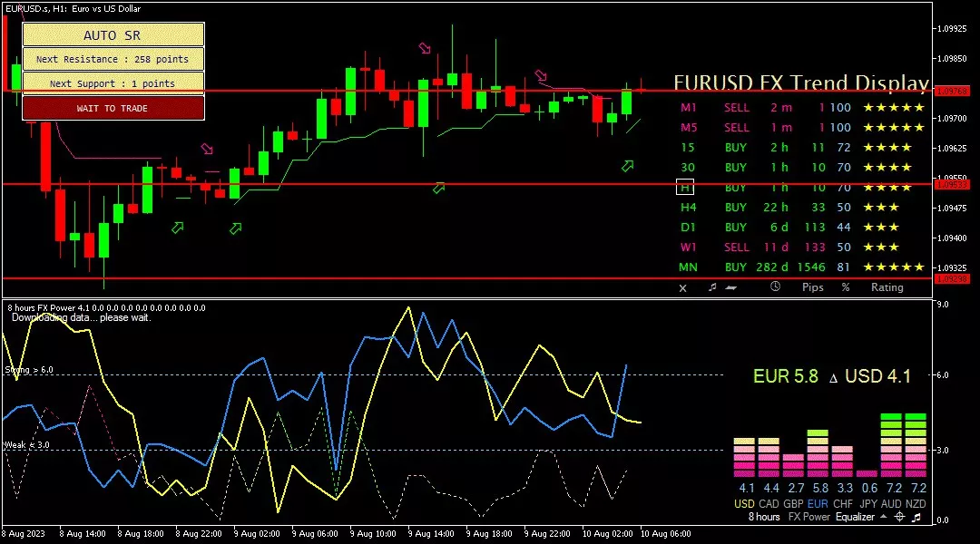Viewport: 980px width, 544px height.
Task: Click the Rating column header
Action: (887, 287)
